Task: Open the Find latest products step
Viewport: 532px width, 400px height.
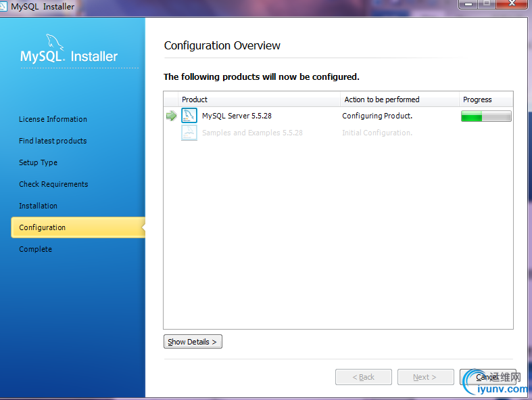Action: tap(53, 141)
